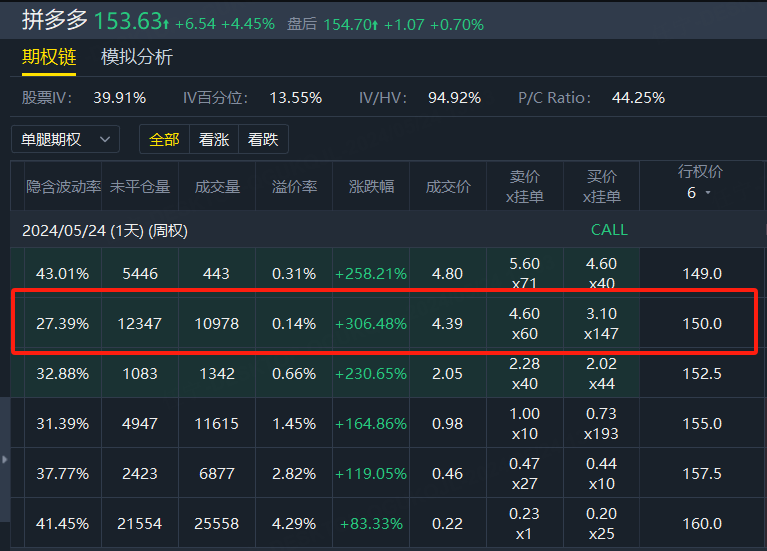Screen dimensions: 767x551
Task: Click the 4.39 last price cell
Action: [x=447, y=323]
